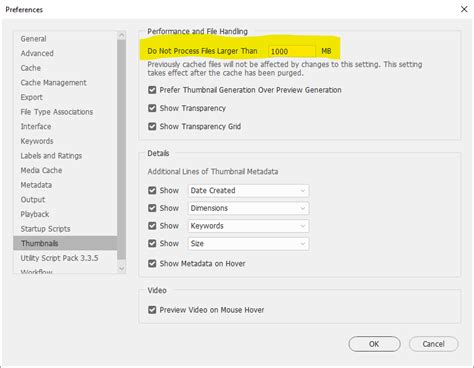474x368 pixels.
Task: Toggle Show Metadata on Hover
Action: [152, 264]
